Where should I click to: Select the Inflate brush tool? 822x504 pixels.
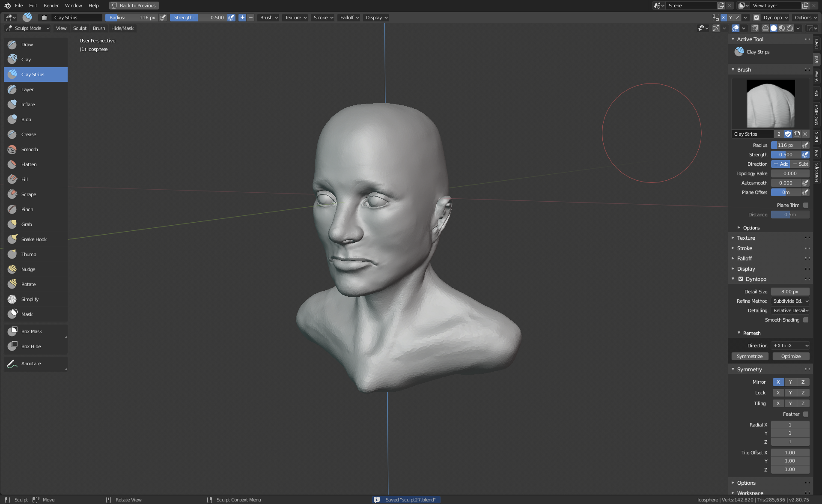tap(28, 104)
